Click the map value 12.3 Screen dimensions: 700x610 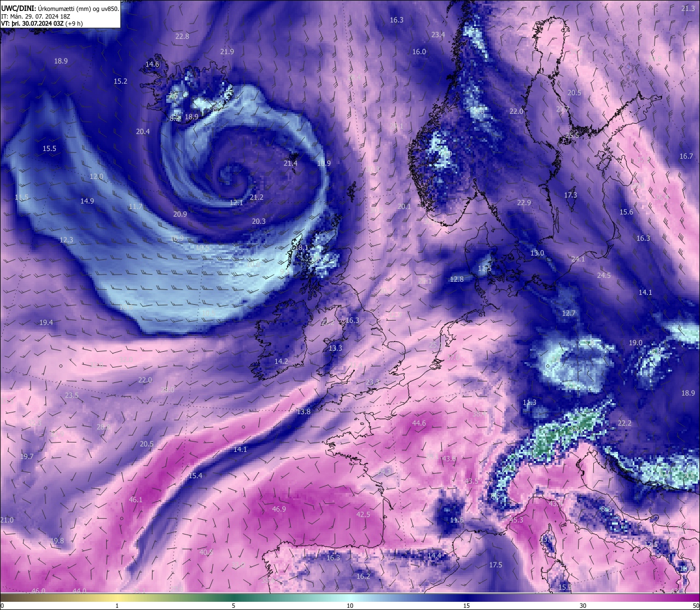(66, 240)
